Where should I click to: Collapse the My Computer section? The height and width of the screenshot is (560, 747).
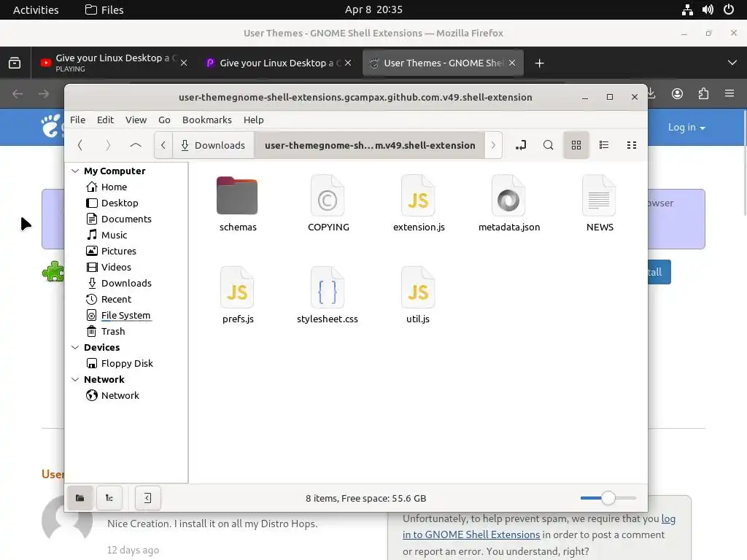(75, 171)
